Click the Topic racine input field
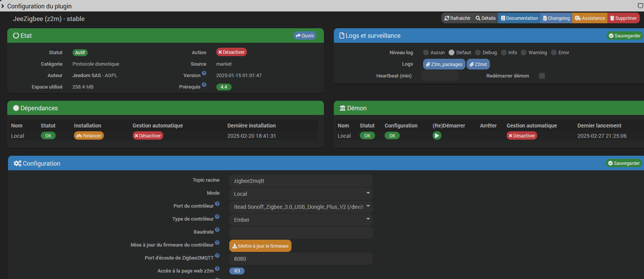644x279 pixels. tap(301, 181)
